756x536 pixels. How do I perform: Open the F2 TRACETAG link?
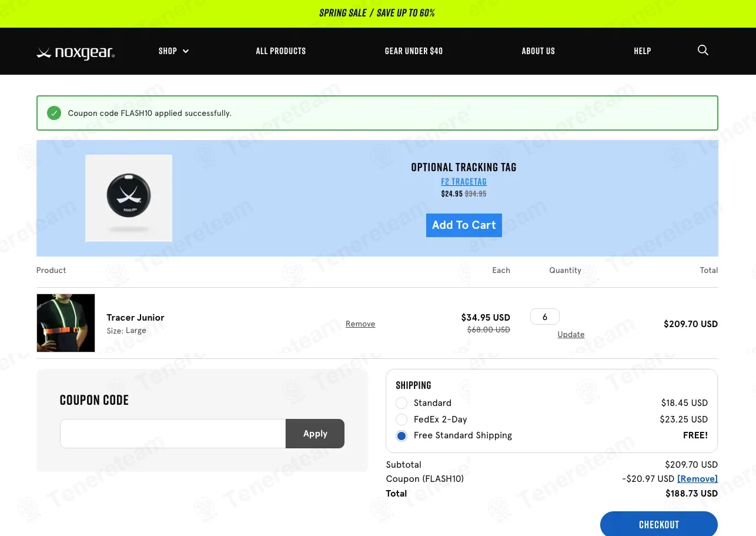click(464, 182)
